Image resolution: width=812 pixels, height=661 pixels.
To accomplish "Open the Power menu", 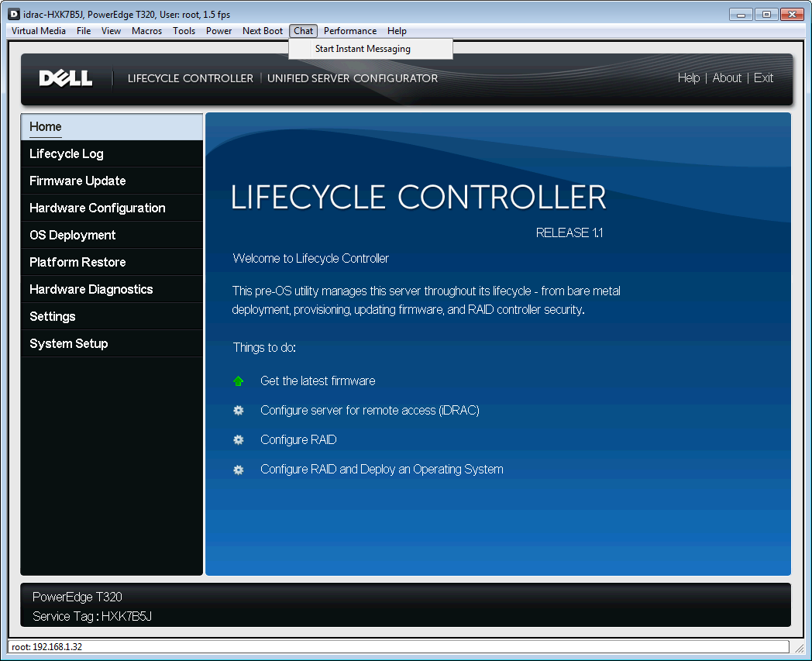I will point(218,31).
